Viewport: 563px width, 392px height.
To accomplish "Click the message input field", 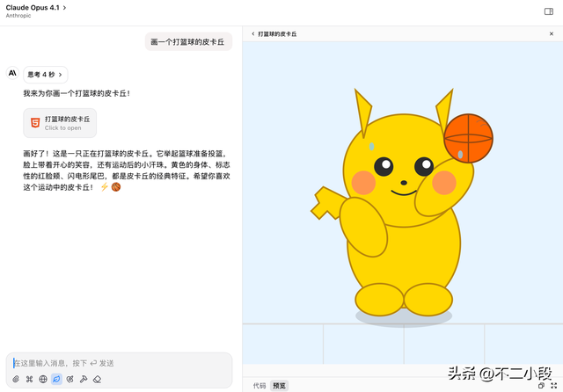I will [x=120, y=363].
